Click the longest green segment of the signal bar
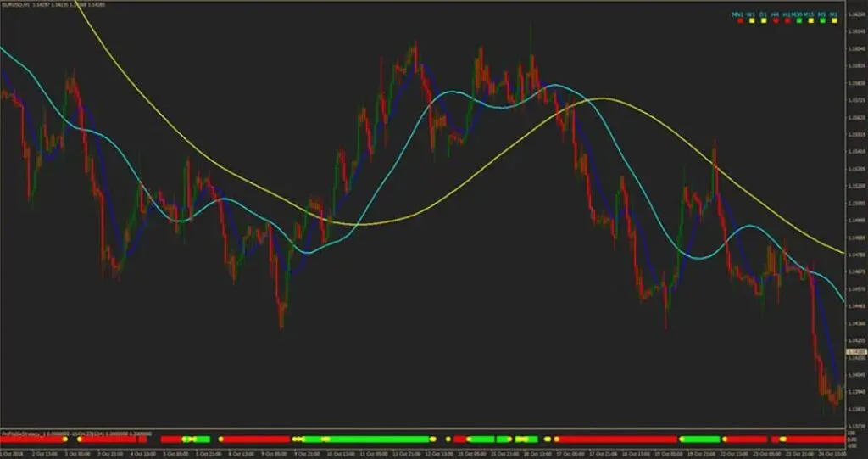 click(366, 439)
